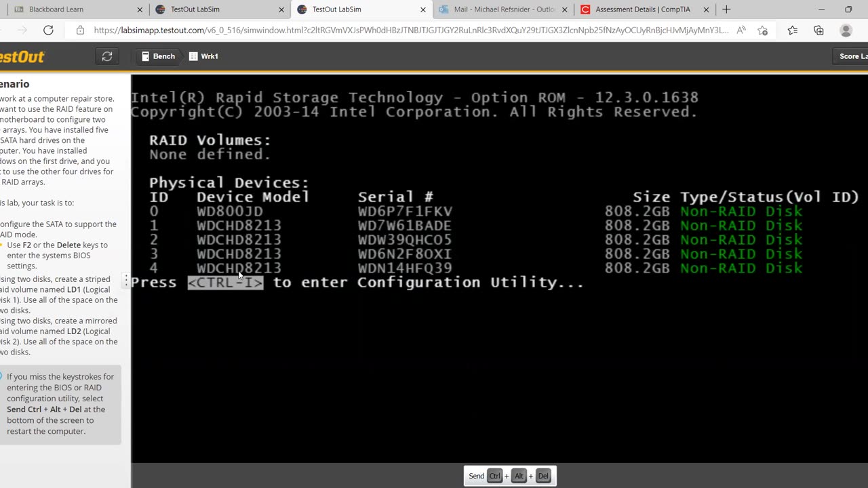Click the 'Physical Devices:' heading
Screen dimensions: 868x488
tap(229, 183)
